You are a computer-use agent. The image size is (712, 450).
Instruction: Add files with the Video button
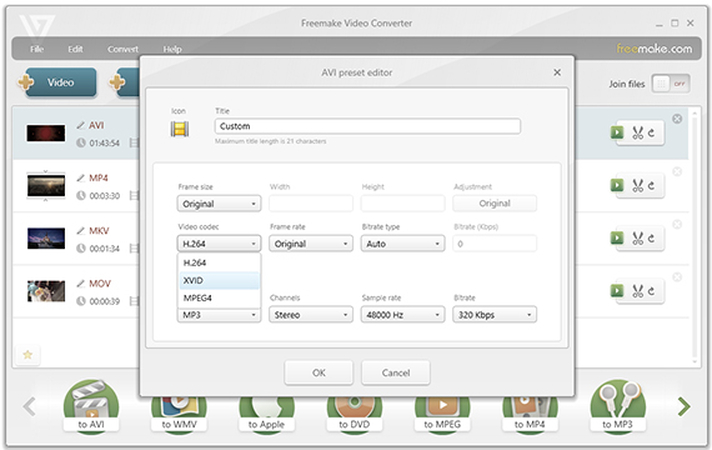tap(60, 82)
